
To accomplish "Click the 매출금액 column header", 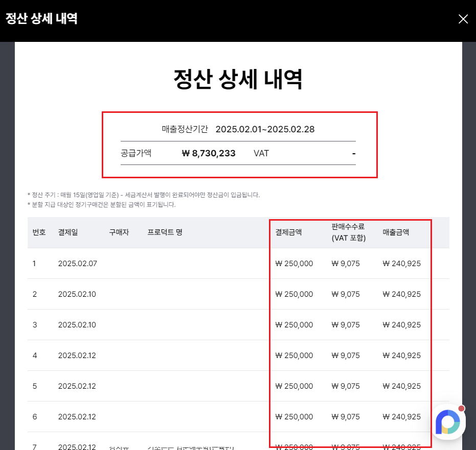I will 396,232.
